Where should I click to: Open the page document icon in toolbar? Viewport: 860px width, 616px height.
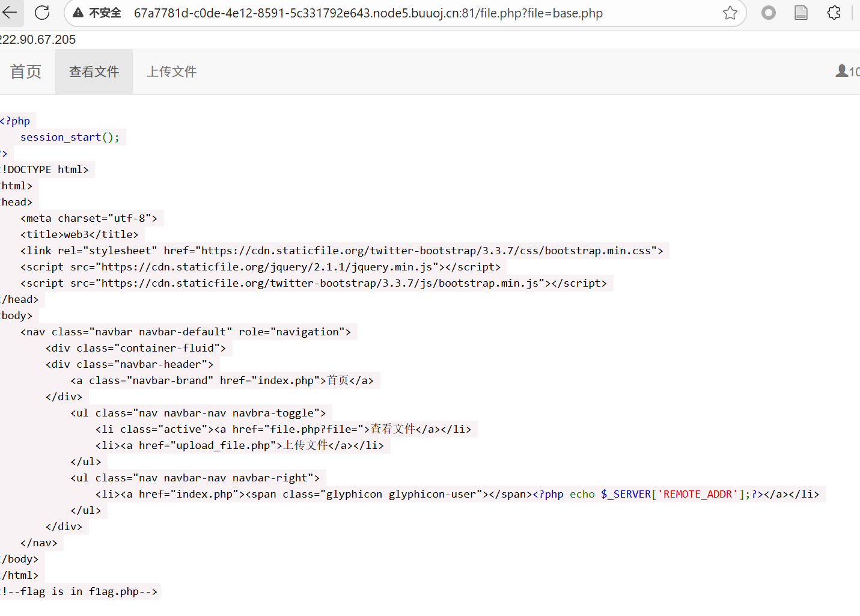(x=801, y=13)
